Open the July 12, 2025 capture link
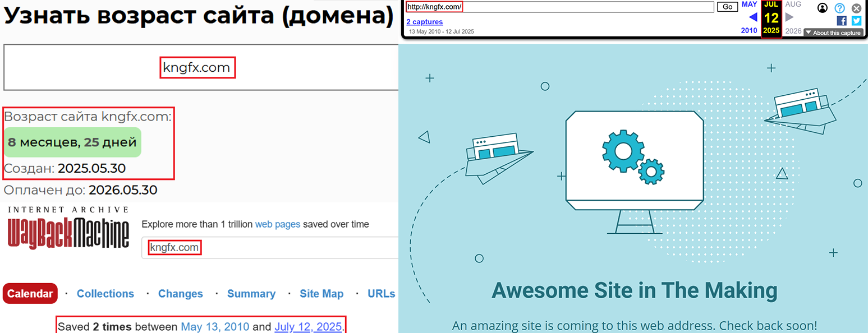Screen dimensions: 868x333 [307, 327]
